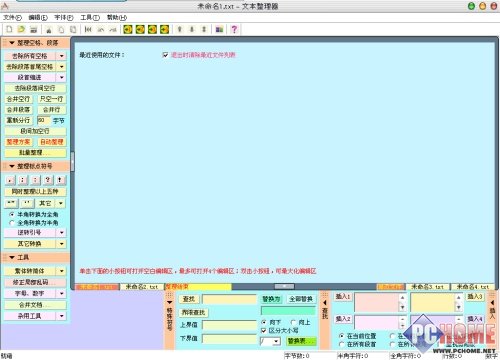
Task: Click the open file toolbar icon
Action: pyautogui.click(x=21, y=29)
